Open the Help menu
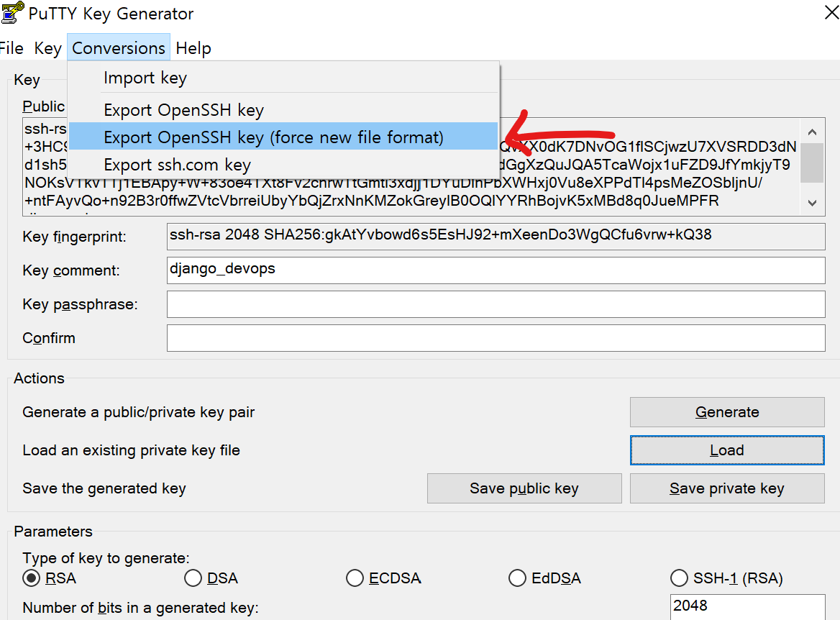Viewport: 840px width, 620px height. [x=193, y=48]
